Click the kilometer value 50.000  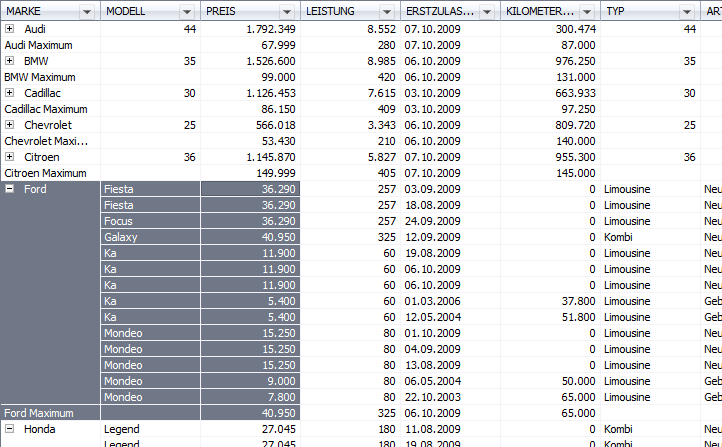pyautogui.click(x=578, y=381)
